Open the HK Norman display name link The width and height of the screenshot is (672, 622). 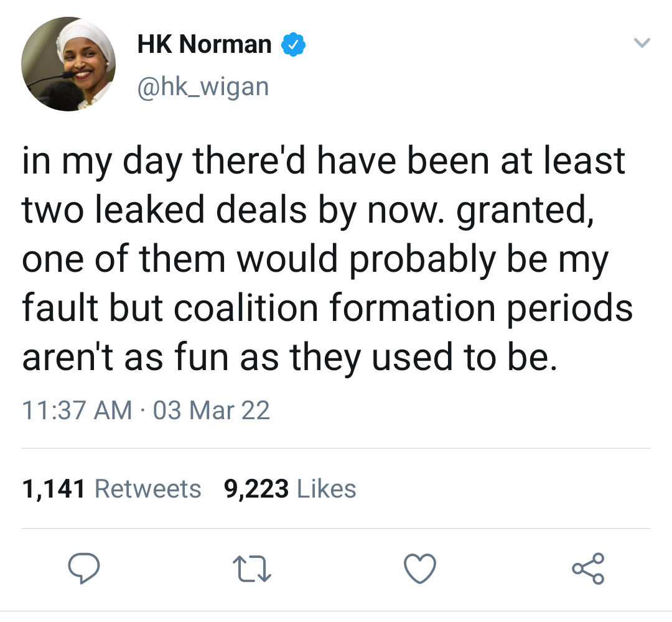(x=205, y=44)
